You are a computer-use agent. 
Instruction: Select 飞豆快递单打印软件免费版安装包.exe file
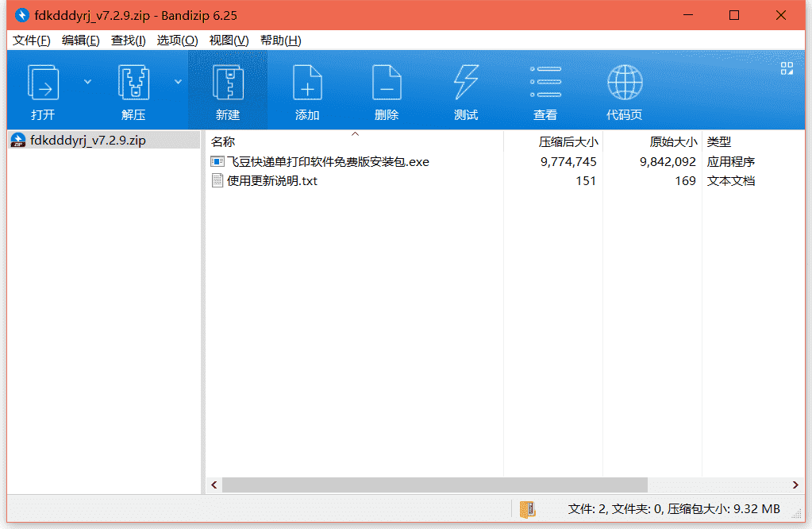point(328,162)
